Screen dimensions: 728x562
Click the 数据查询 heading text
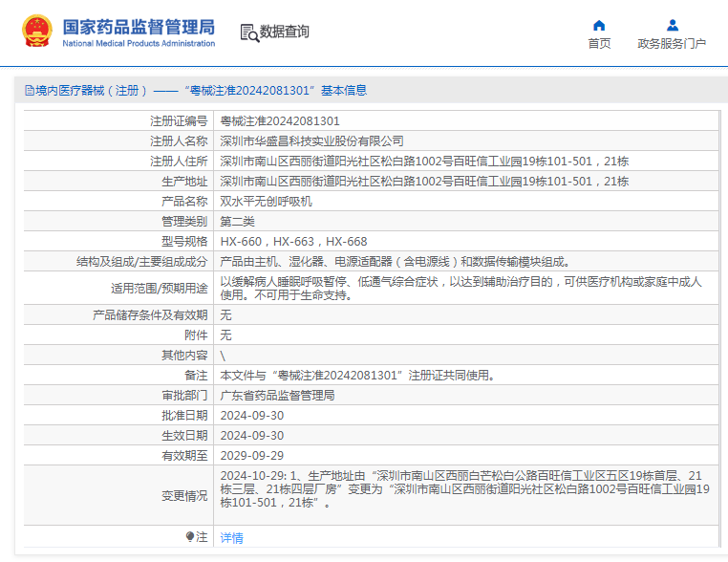coord(285,32)
